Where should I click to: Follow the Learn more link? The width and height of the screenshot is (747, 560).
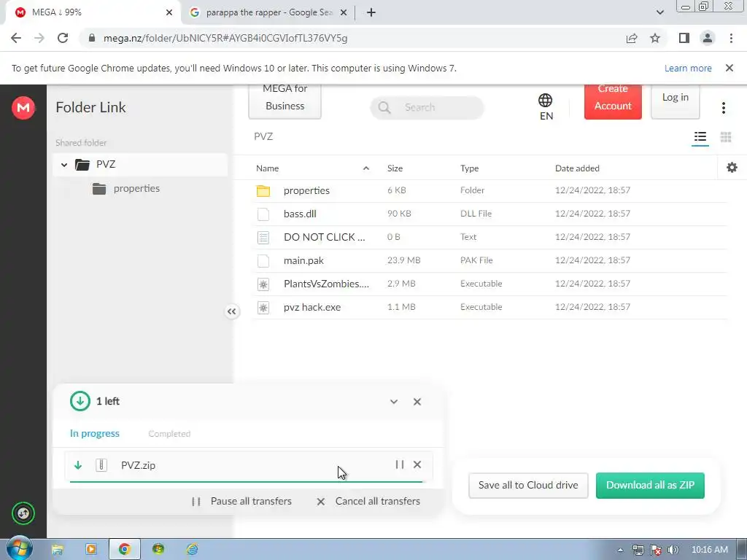coord(688,68)
